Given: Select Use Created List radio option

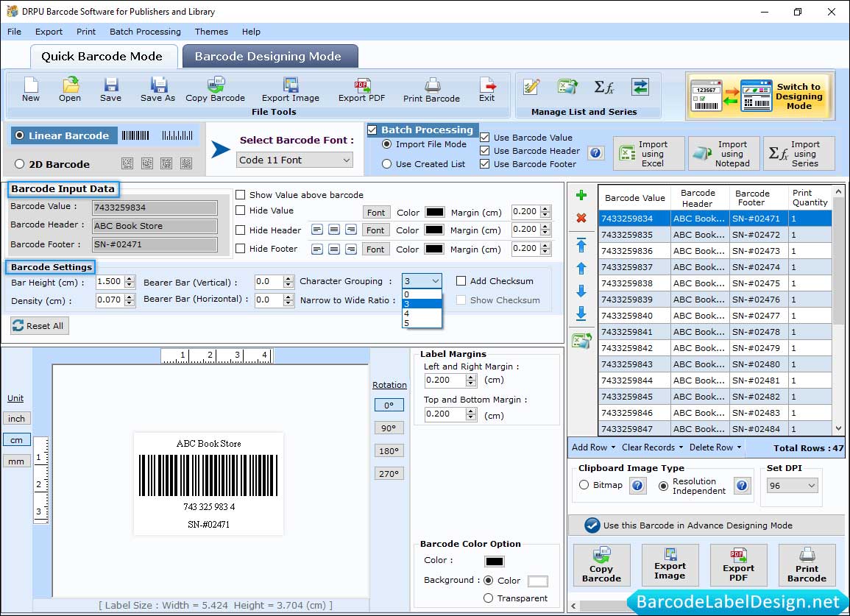Looking at the screenshot, I should [386, 164].
